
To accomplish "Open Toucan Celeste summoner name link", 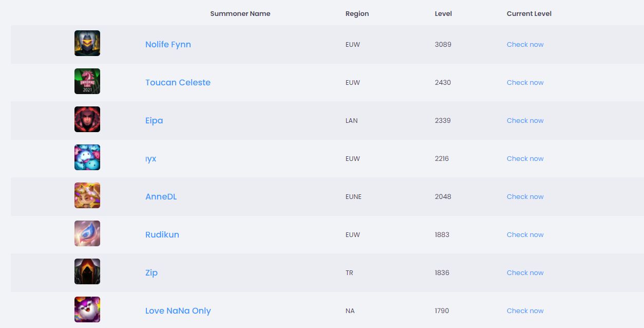I will tap(178, 82).
